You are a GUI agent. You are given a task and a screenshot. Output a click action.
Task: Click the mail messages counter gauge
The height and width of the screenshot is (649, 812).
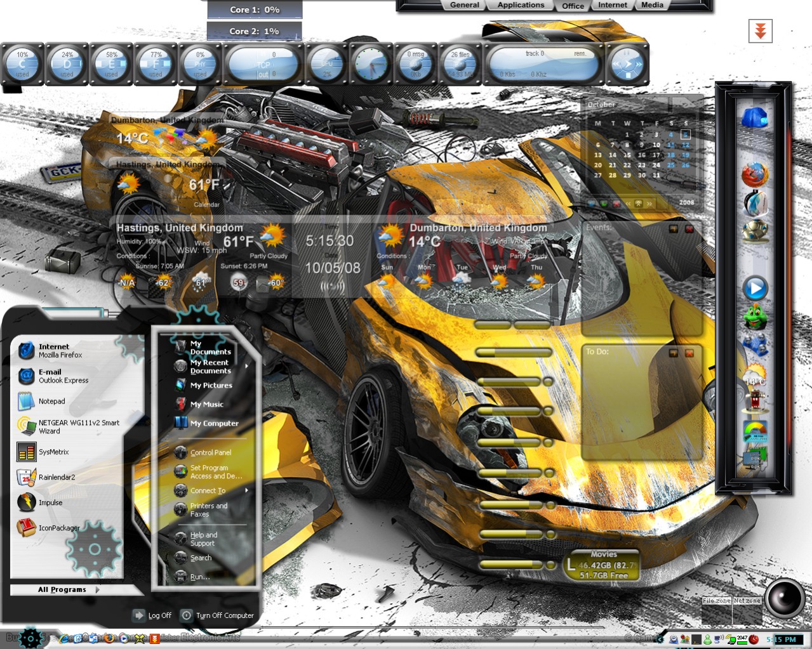416,64
